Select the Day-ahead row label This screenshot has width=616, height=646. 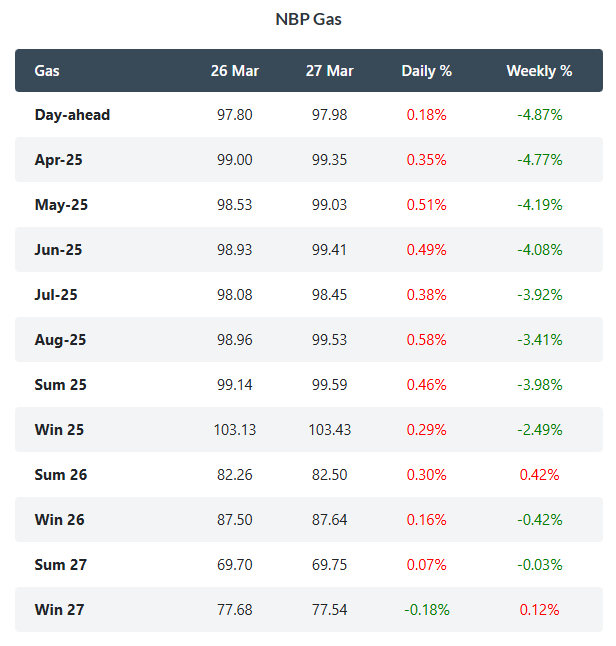click(72, 115)
